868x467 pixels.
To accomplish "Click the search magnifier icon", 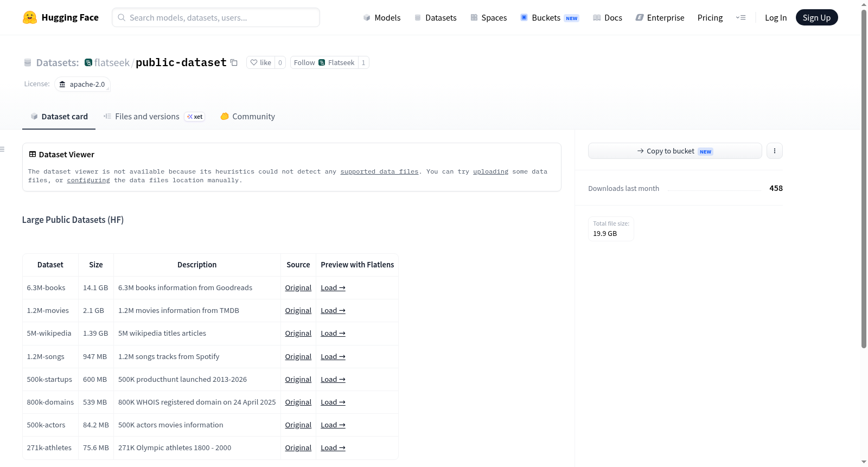I will coord(122,17).
